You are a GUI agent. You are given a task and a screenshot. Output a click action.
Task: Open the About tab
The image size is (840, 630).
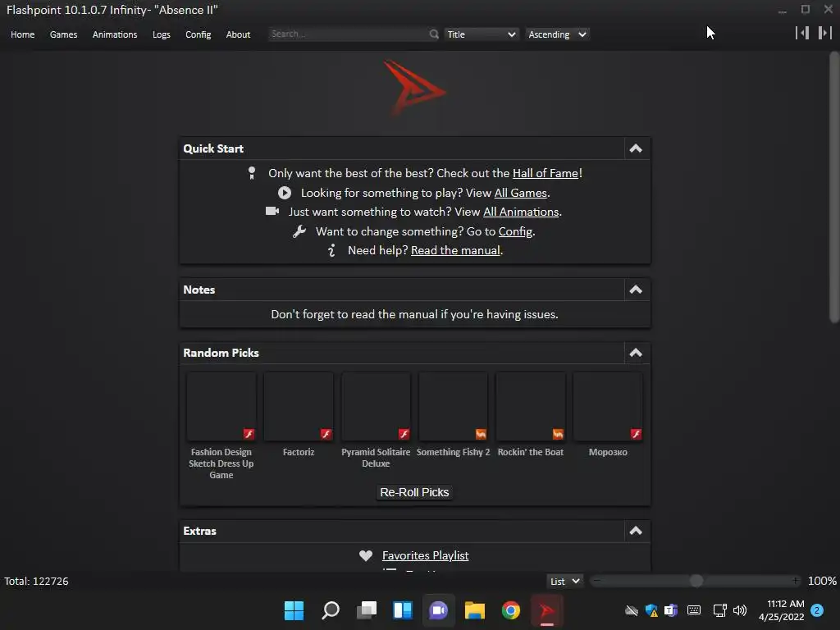[x=238, y=34]
